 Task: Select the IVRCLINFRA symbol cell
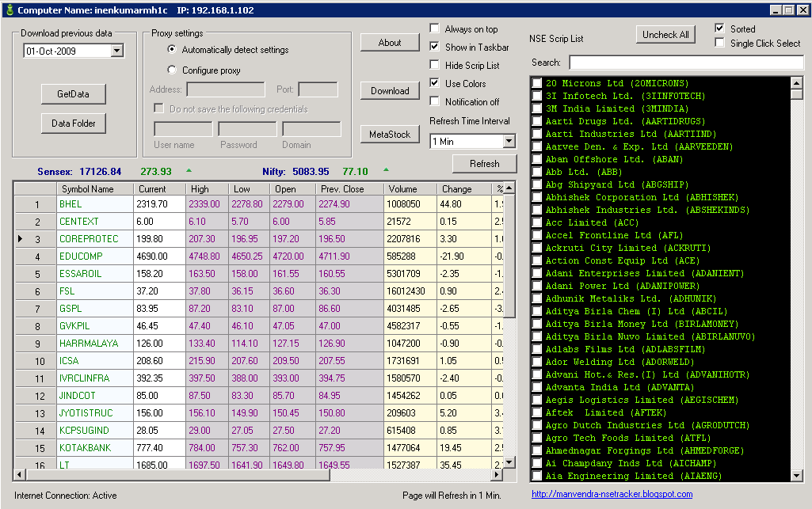[x=95, y=378]
